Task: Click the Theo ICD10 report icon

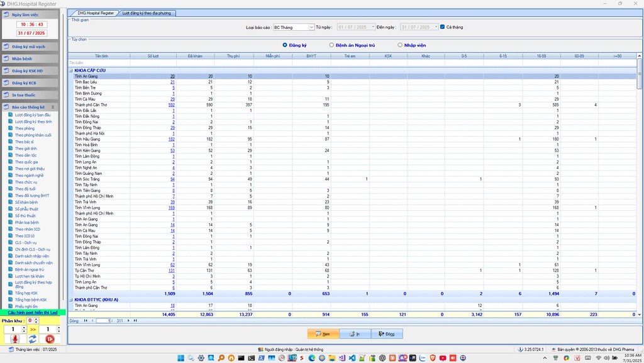Action: 11,236
